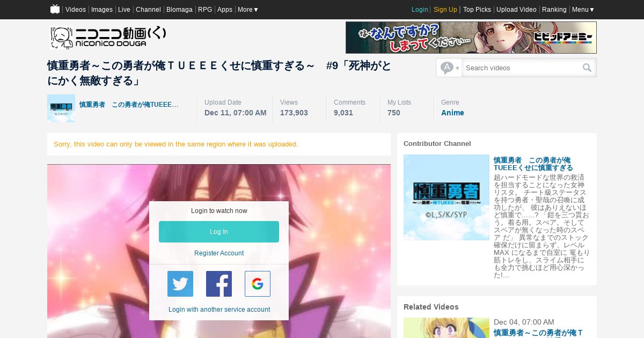Click the My Lists count 750
The height and width of the screenshot is (338, 644).
pyautogui.click(x=394, y=113)
